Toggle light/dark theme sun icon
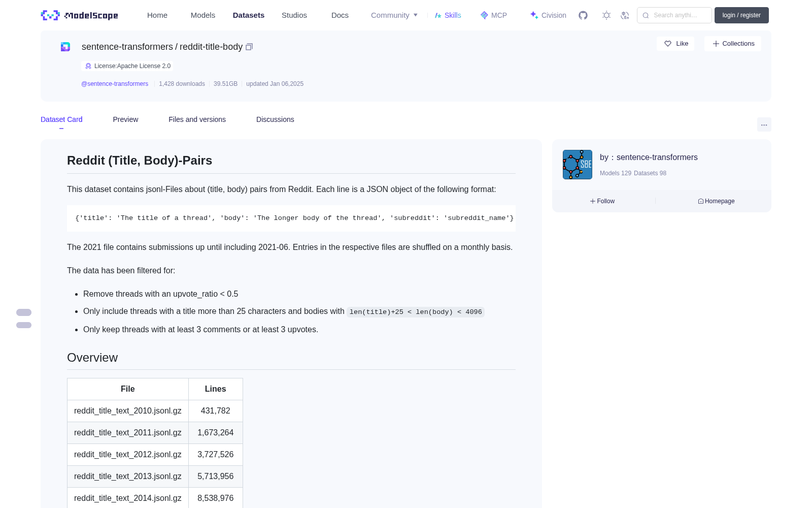This screenshot has width=812, height=508. pos(606,15)
